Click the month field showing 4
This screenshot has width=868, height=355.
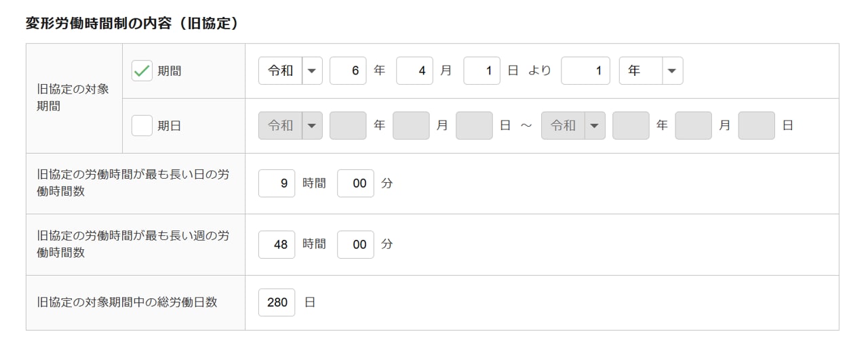(x=414, y=71)
